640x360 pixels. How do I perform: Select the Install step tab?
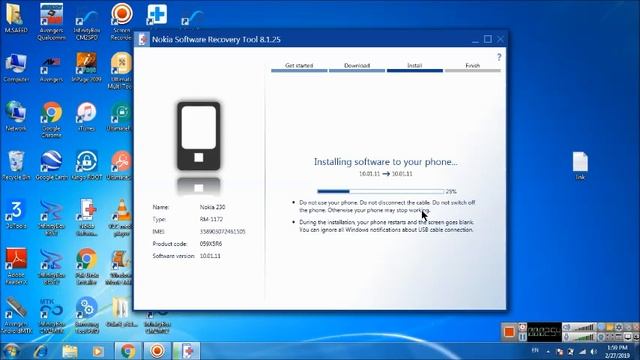pyautogui.click(x=415, y=67)
